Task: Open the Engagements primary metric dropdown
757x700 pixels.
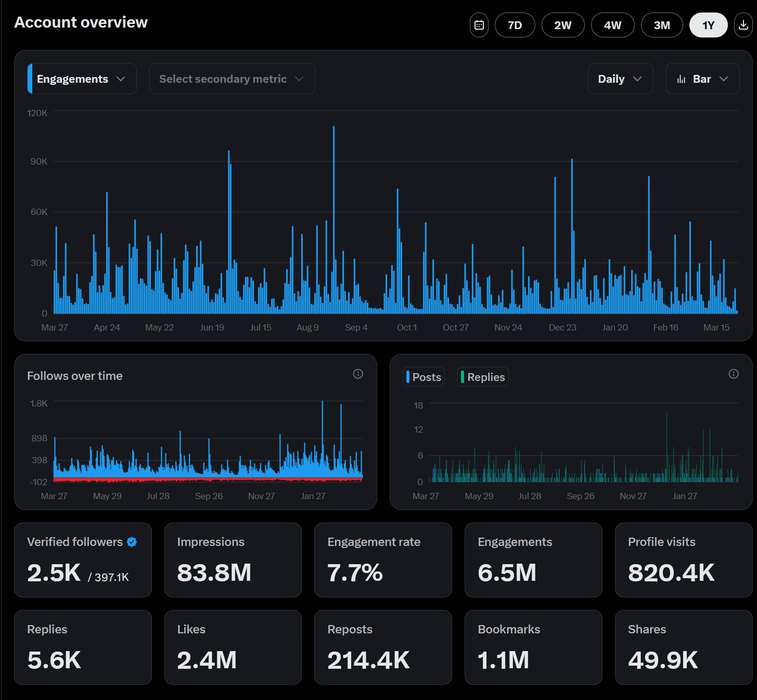Action: [82, 79]
